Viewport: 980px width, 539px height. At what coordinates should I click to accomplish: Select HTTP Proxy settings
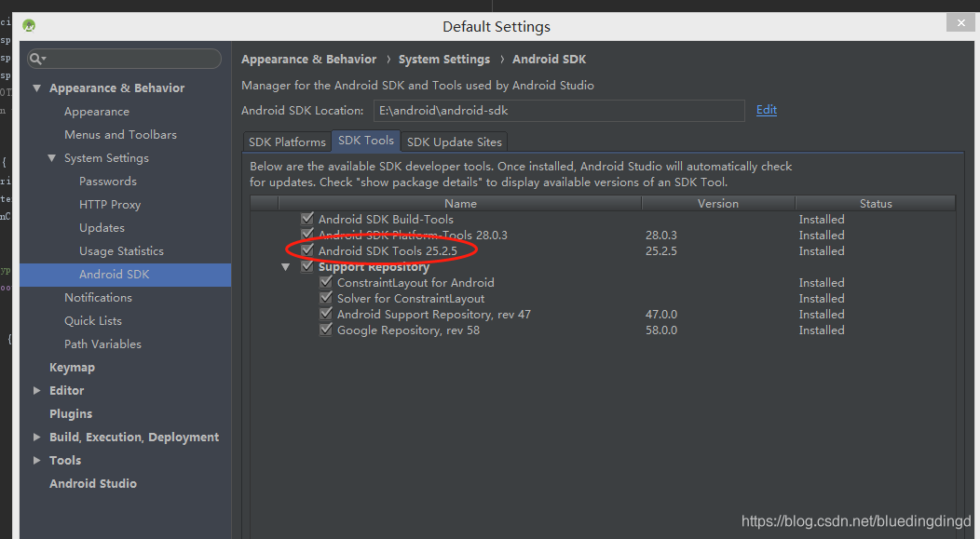(x=110, y=205)
